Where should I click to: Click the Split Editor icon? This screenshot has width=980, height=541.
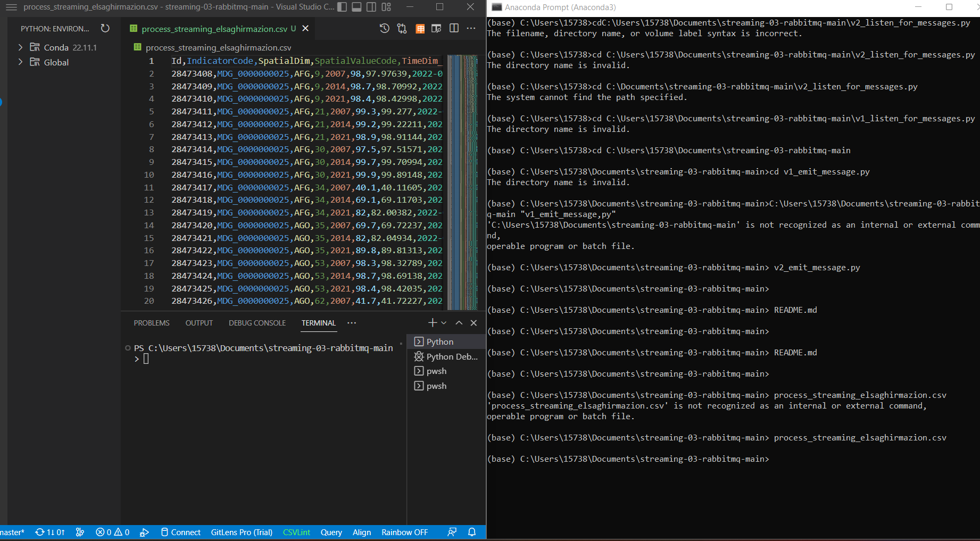click(454, 28)
